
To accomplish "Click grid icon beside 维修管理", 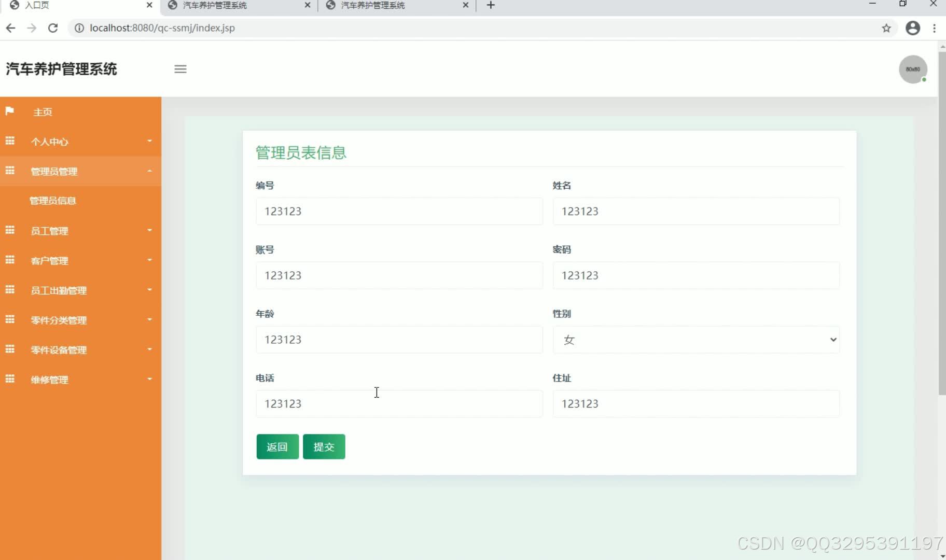I will click(x=10, y=379).
